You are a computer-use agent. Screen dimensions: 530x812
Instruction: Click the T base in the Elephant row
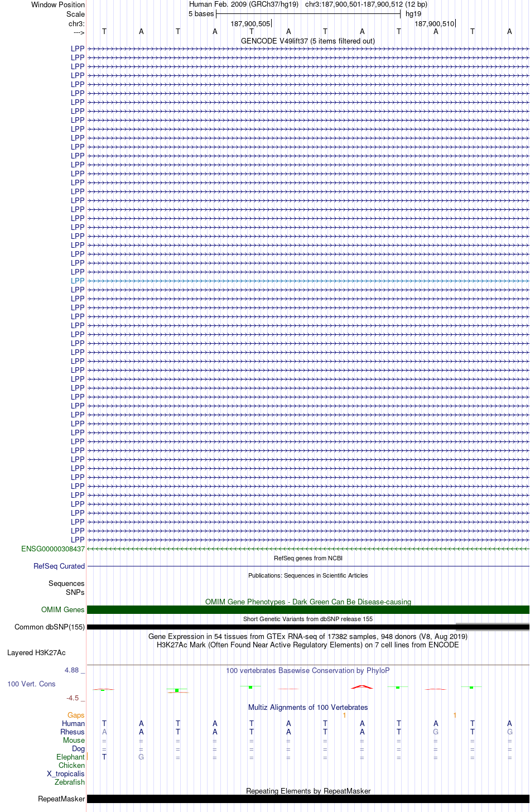point(104,757)
